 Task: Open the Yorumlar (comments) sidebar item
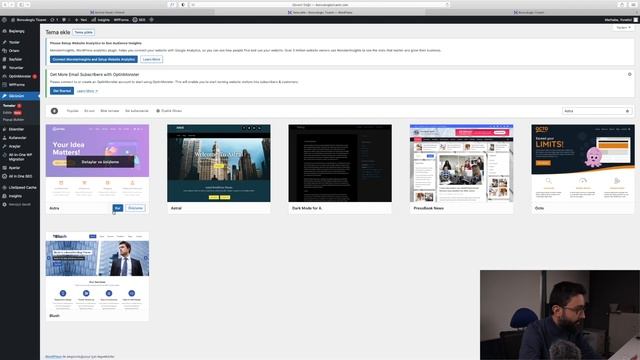16,68
